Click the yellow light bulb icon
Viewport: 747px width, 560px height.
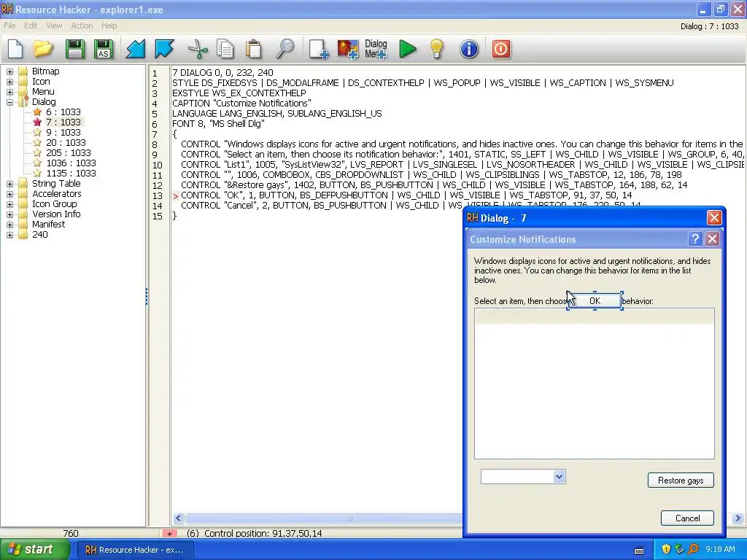[x=436, y=49]
